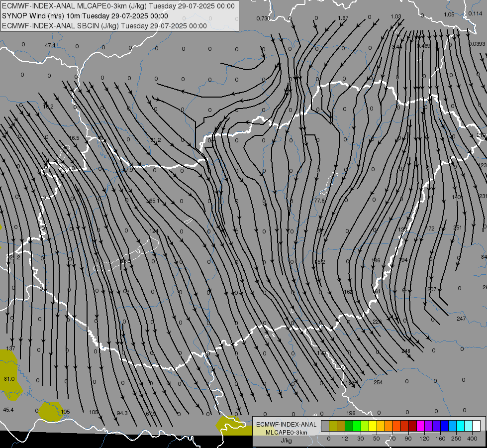
Task: Click the map value 0.114
Action: (475, 13)
